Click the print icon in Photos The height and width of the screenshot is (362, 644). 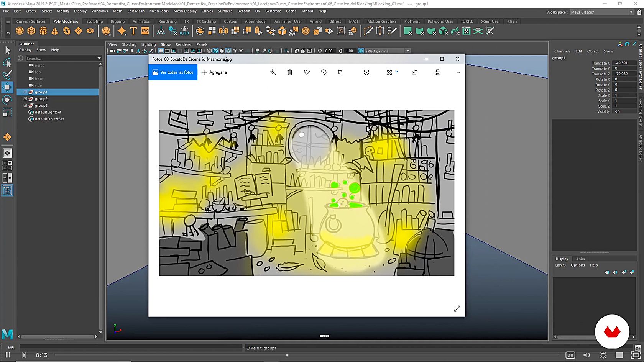coord(437,72)
